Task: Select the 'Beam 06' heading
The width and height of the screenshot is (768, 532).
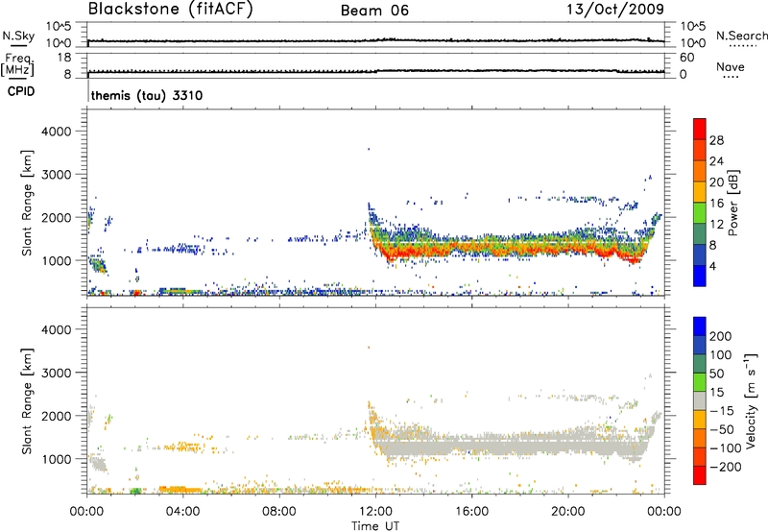Action: (x=374, y=11)
